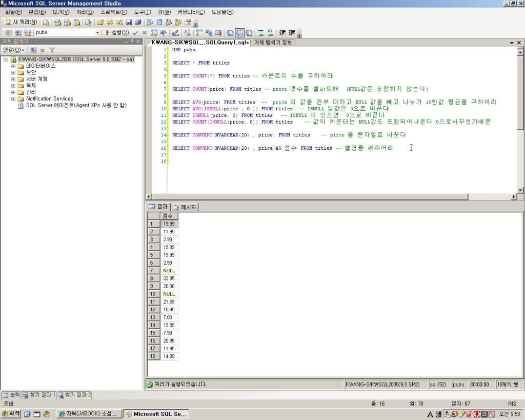Switch to 자북(JABOOK) taskbar window
The height and width of the screenshot is (420, 525).
tap(89, 414)
